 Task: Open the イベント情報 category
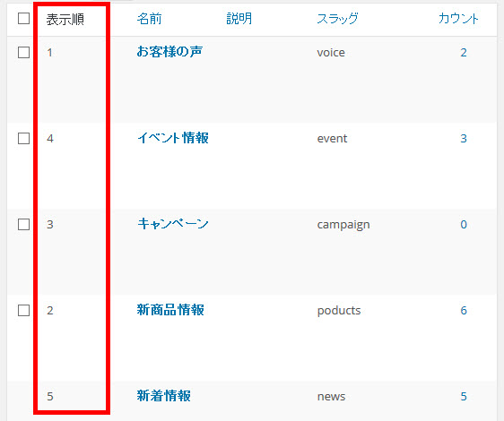click(173, 138)
